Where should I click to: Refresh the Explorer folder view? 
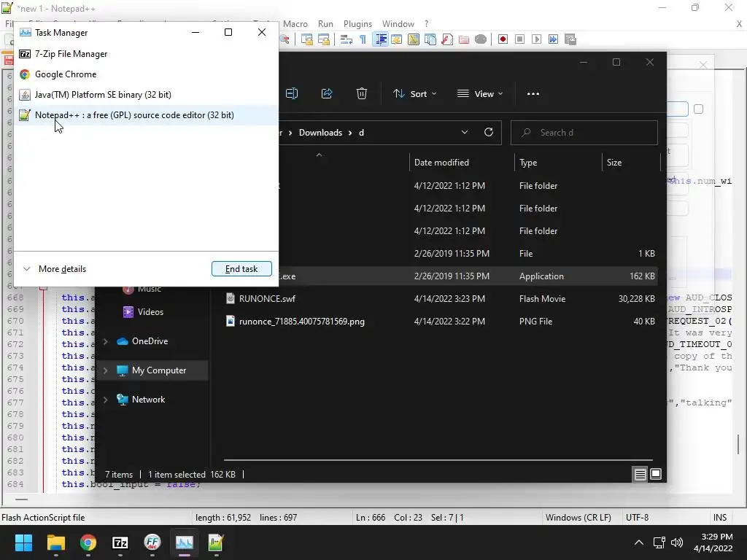click(x=489, y=133)
